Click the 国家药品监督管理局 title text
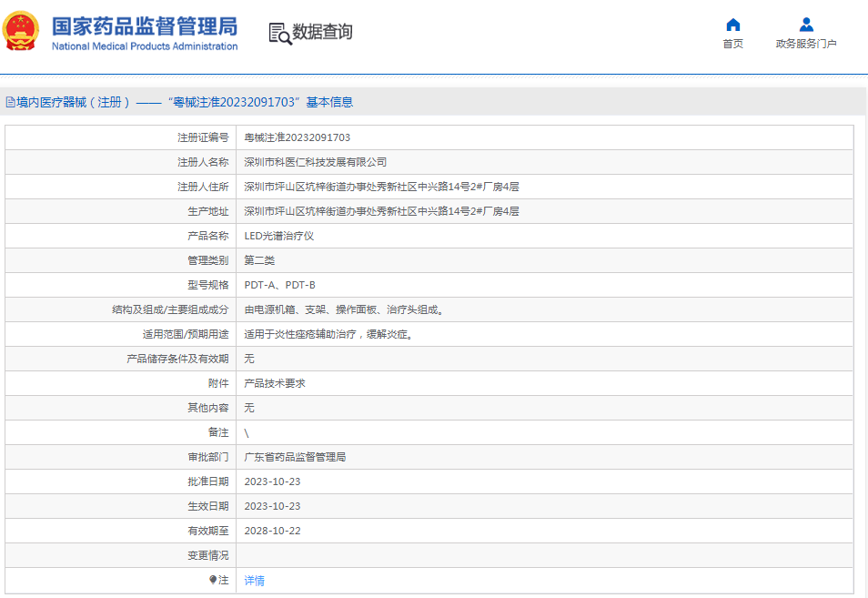Image resolution: width=868 pixels, height=598 pixels. (145, 26)
